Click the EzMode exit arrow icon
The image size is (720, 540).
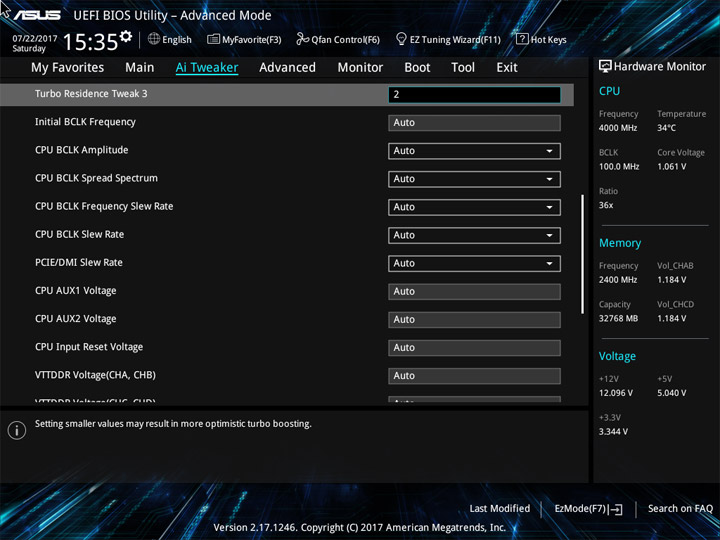616,509
